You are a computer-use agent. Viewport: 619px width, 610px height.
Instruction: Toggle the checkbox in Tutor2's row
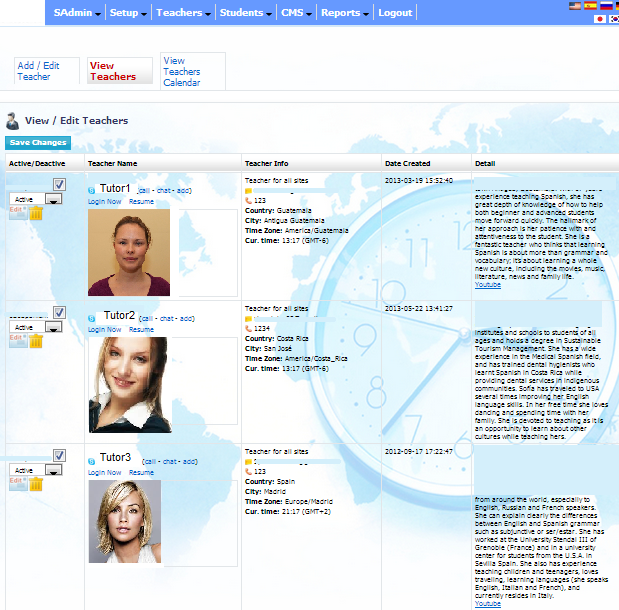[x=59, y=313]
